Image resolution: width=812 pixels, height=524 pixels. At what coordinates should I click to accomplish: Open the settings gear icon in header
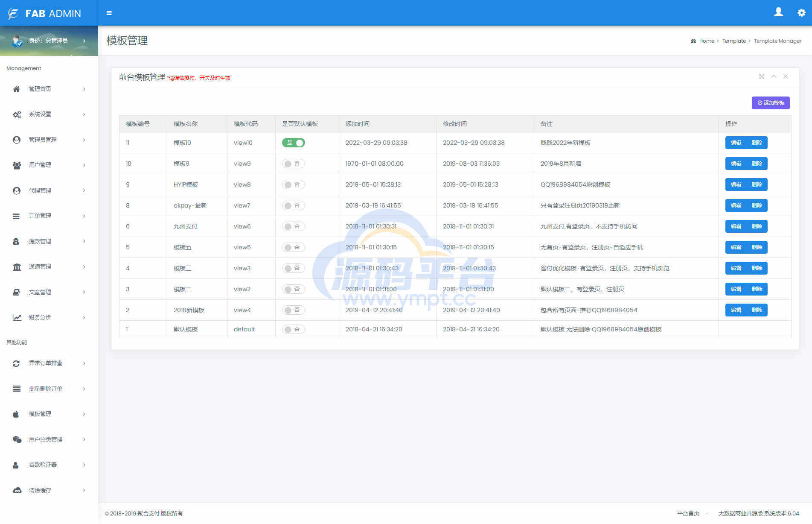pyautogui.click(x=801, y=13)
